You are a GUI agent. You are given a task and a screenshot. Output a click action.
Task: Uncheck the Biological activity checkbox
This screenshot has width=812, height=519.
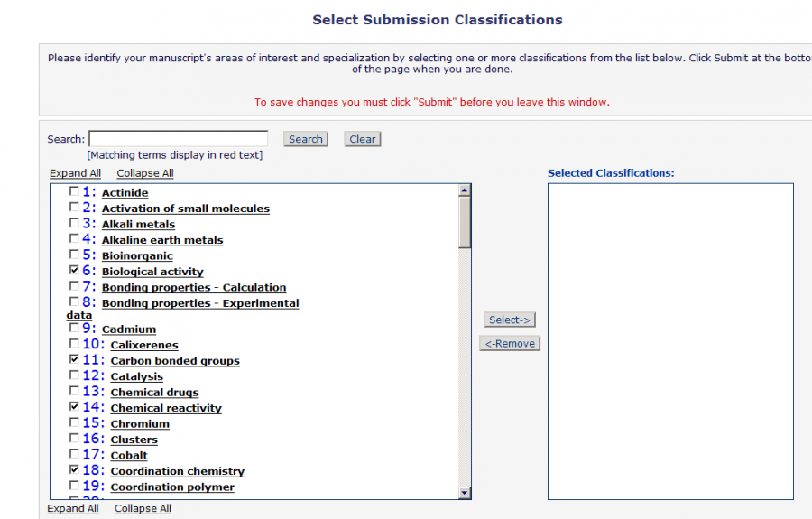click(74, 271)
